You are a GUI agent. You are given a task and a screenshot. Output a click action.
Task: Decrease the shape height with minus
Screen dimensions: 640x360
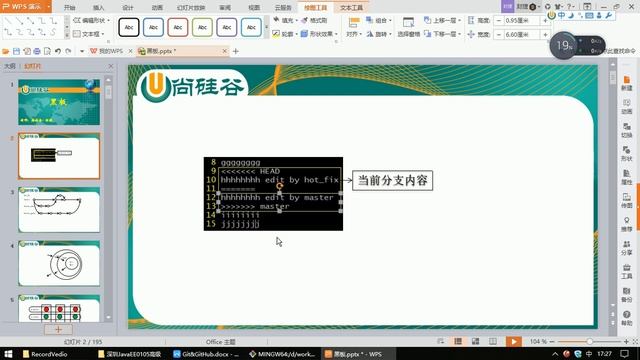point(498,20)
